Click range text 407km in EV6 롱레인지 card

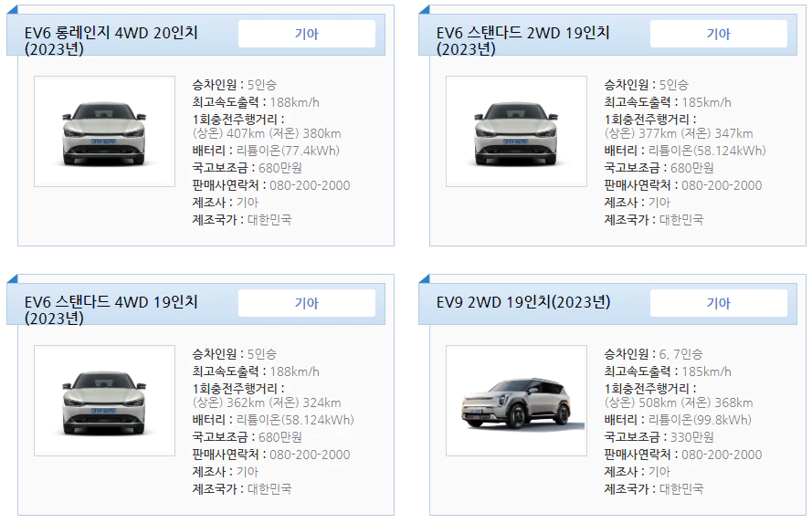point(246,133)
